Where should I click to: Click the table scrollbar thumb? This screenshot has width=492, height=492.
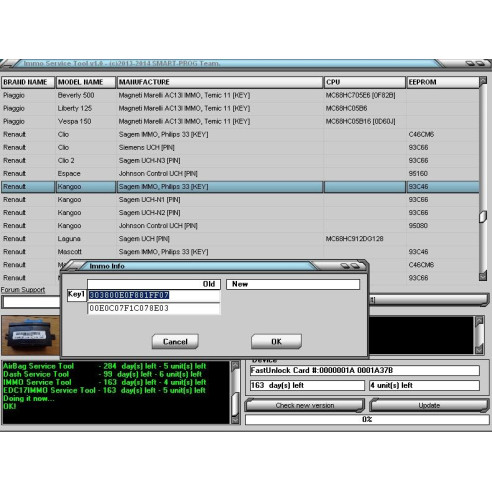tap(483, 217)
